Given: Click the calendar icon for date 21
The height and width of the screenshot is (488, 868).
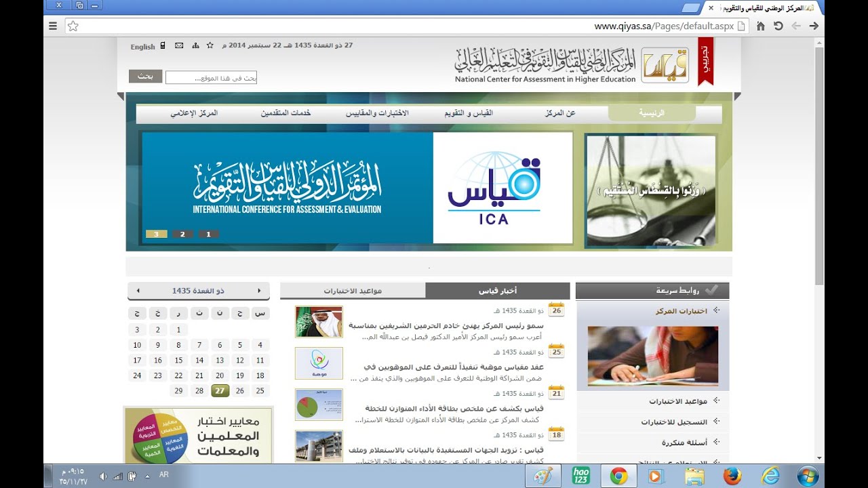Looking at the screenshot, I should coord(556,392).
